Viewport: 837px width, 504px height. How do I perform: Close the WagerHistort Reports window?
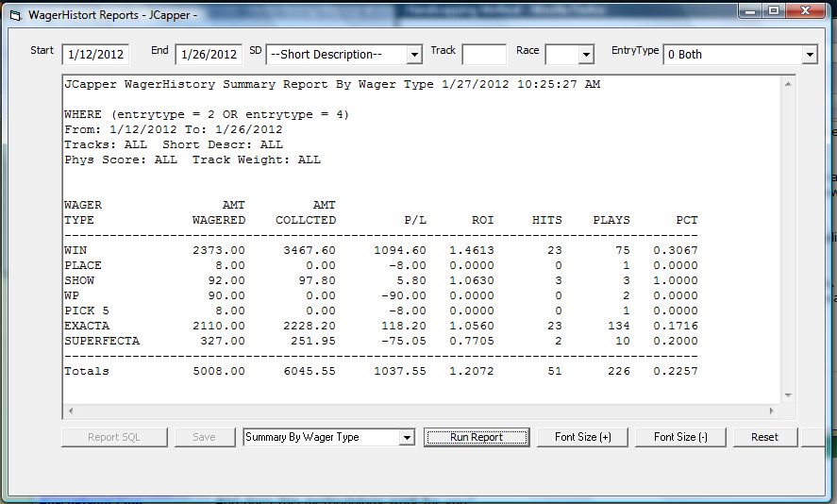click(807, 11)
